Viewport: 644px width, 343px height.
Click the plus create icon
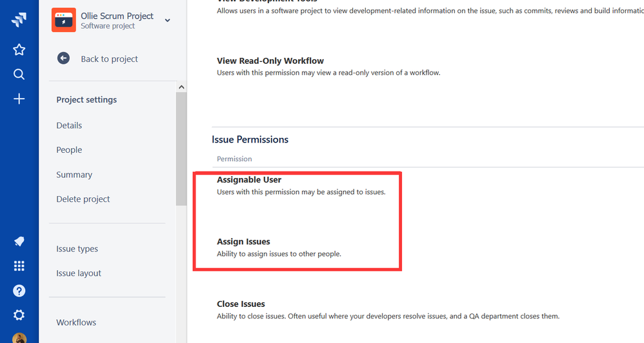(x=19, y=99)
